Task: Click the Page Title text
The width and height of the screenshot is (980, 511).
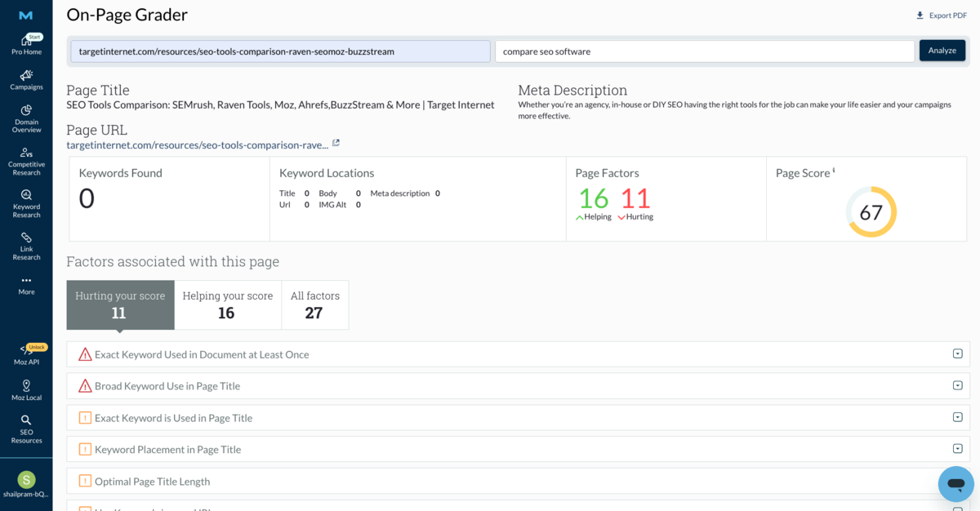Action: [280, 104]
